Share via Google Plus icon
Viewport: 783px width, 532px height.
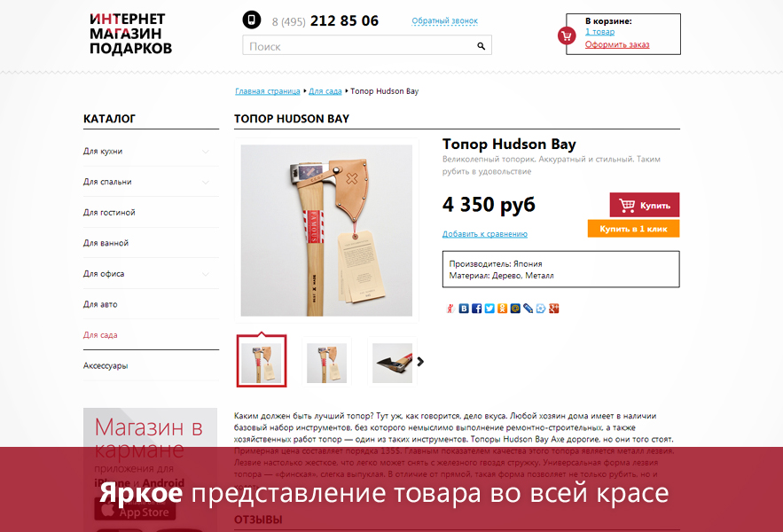554,309
